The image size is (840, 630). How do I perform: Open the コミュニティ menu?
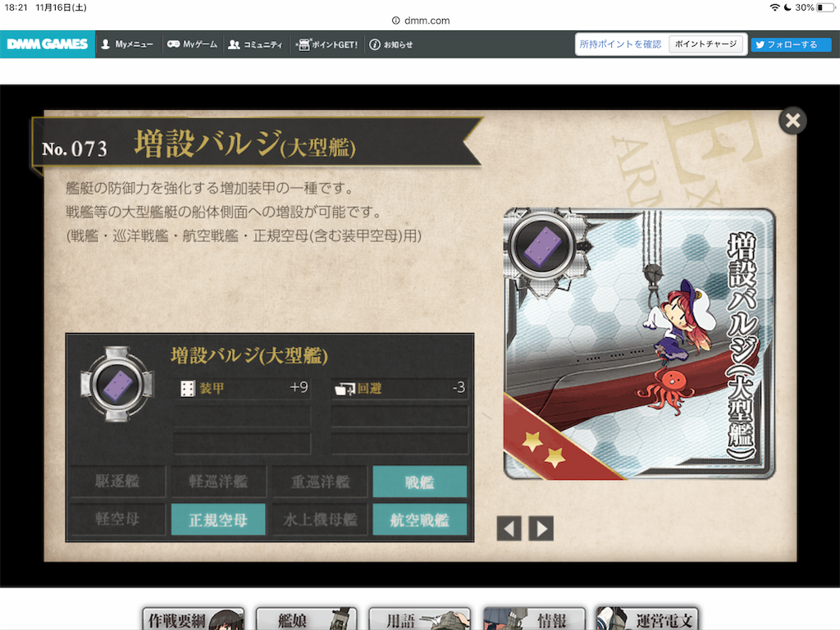pyautogui.click(x=256, y=44)
